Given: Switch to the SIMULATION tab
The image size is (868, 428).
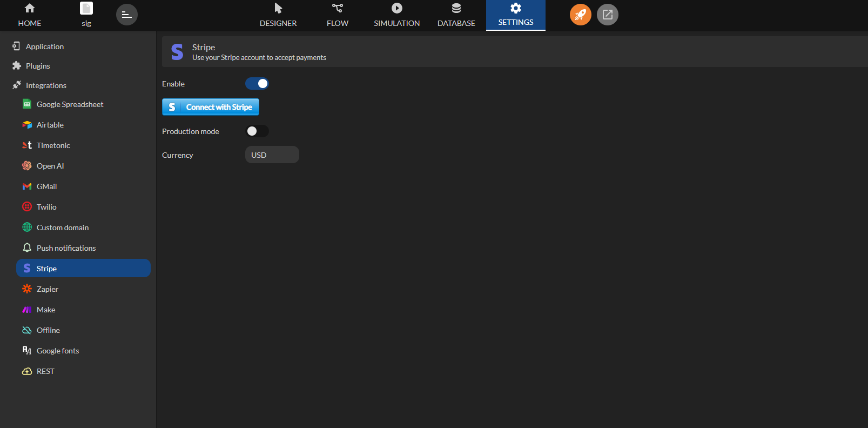Looking at the screenshot, I should click(x=397, y=15).
